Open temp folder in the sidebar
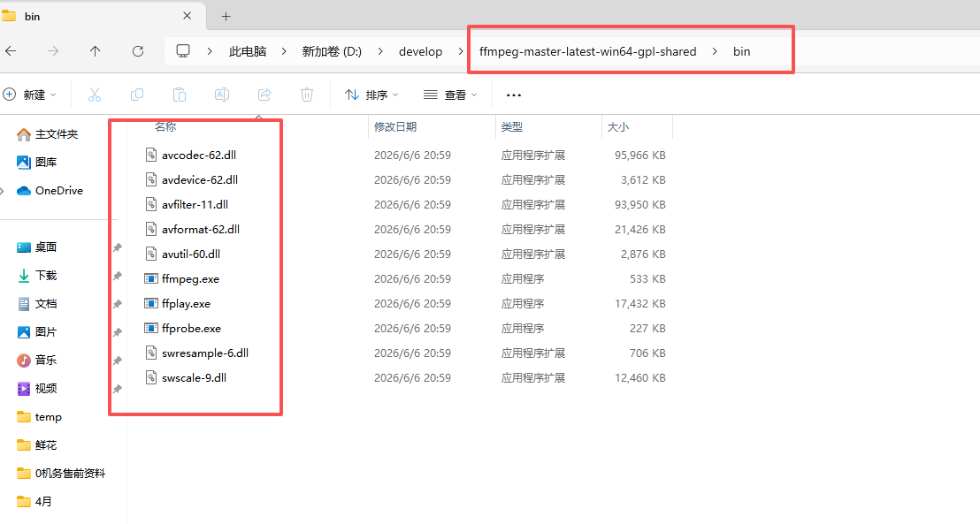Screen dimensions: 980x524 [x=40, y=416]
